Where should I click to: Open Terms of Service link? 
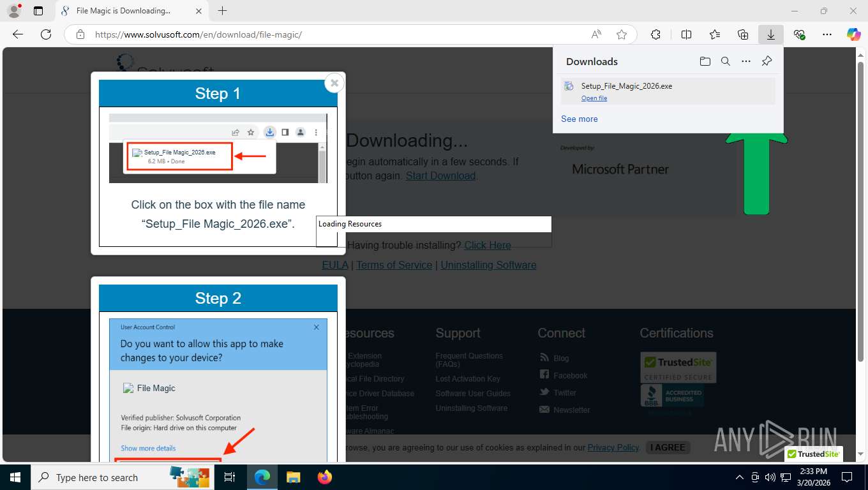[394, 265]
